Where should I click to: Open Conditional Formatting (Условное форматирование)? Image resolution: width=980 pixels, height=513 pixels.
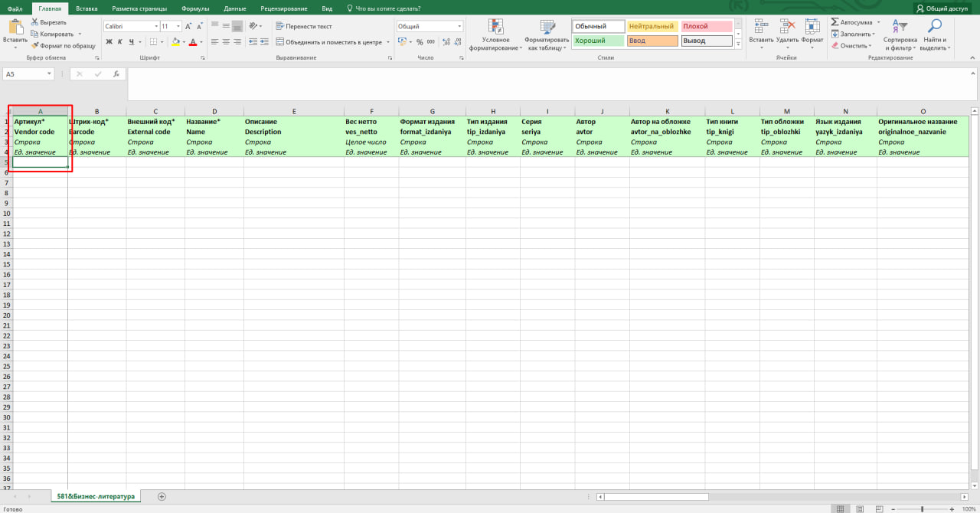pos(495,34)
